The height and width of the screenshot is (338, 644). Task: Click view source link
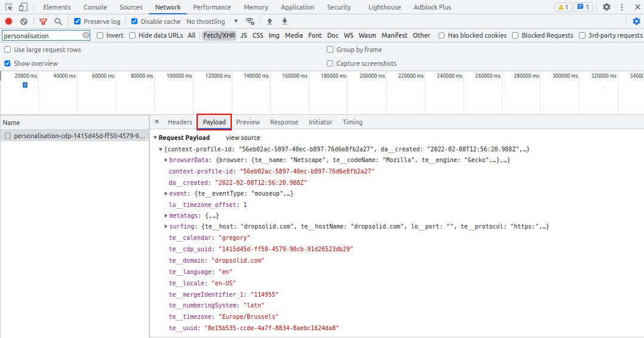click(243, 138)
